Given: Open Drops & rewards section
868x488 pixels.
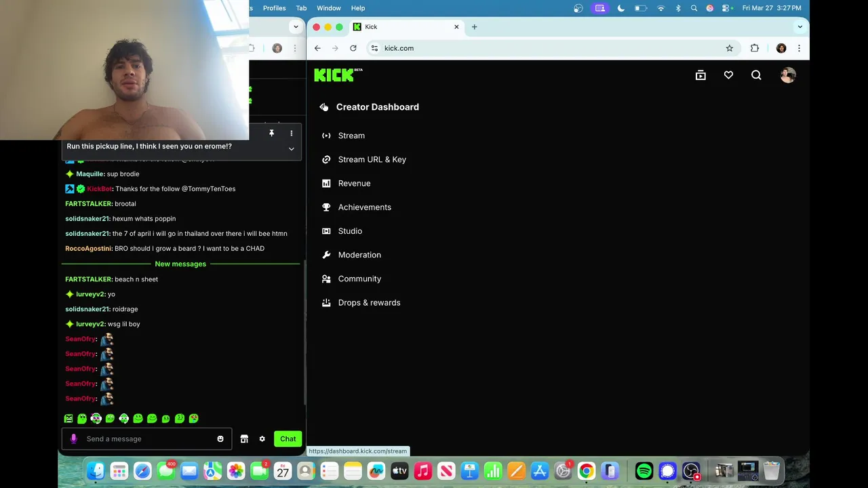Looking at the screenshot, I should 369,302.
